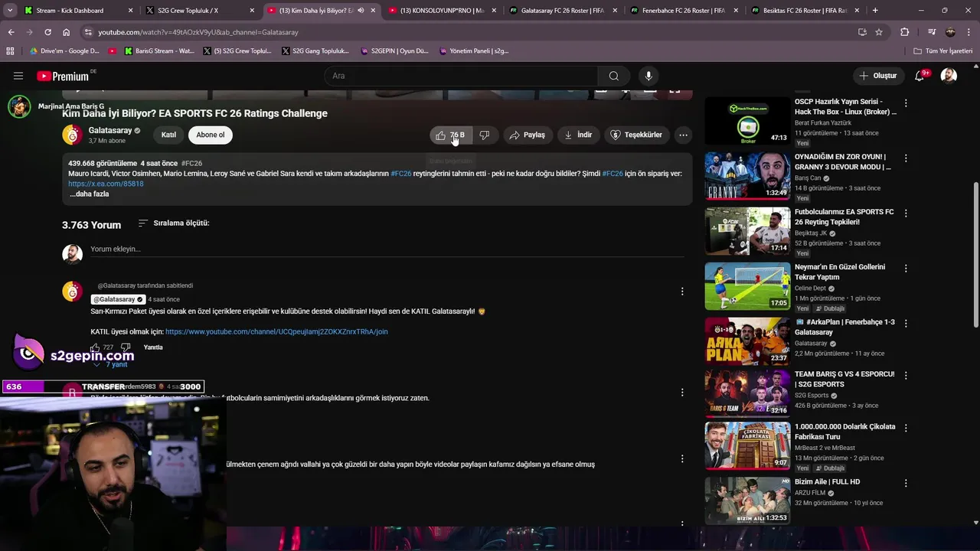980x551 pixels.
Task: Open the YouTube guide hamburger menu
Action: tap(18, 76)
